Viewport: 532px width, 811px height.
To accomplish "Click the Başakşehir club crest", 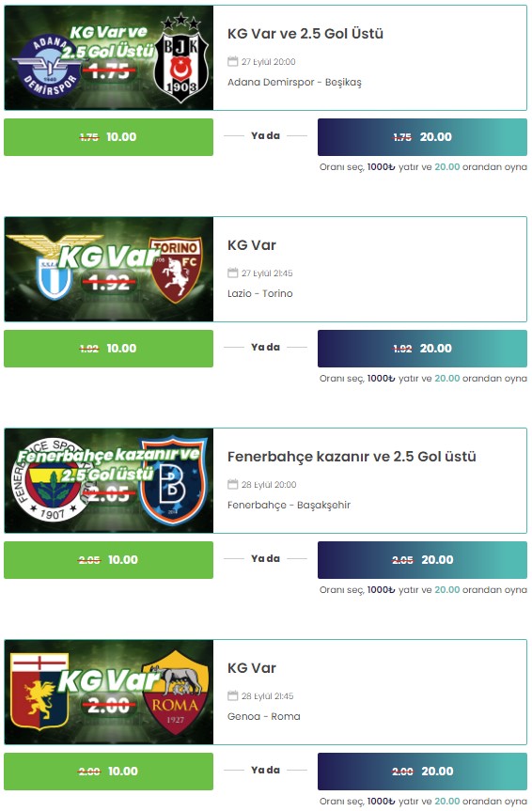I will 173,481.
